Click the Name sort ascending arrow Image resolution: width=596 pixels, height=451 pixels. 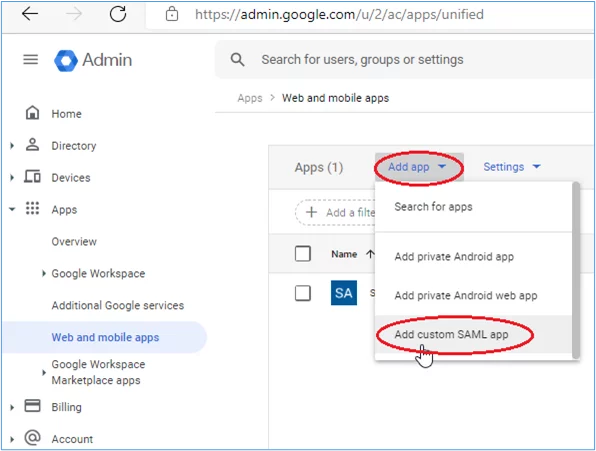click(370, 254)
